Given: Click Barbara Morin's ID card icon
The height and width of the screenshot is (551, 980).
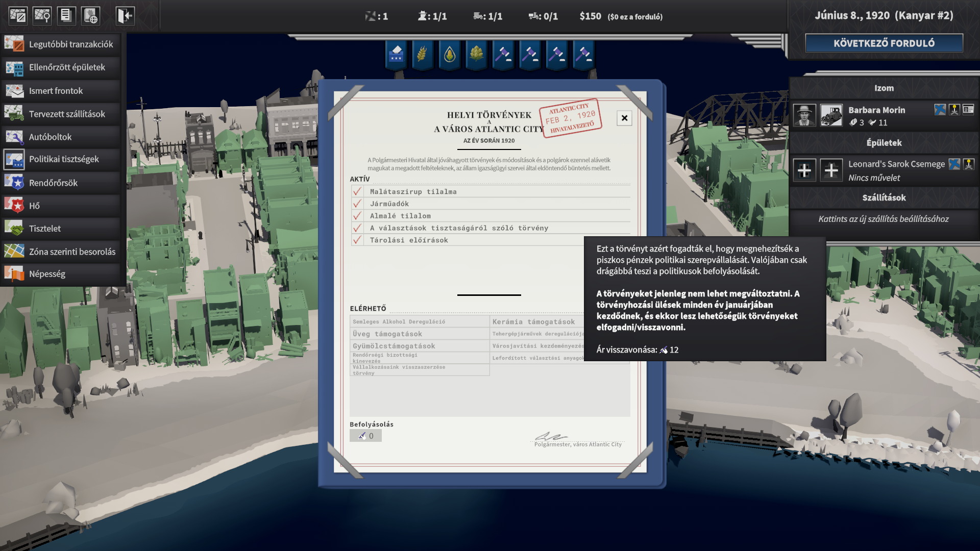Looking at the screenshot, I should point(968,109).
